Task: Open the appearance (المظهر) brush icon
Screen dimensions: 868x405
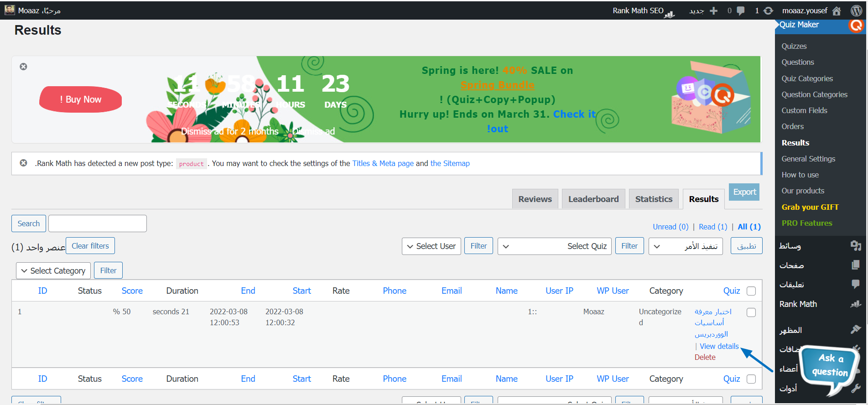Action: [856, 329]
